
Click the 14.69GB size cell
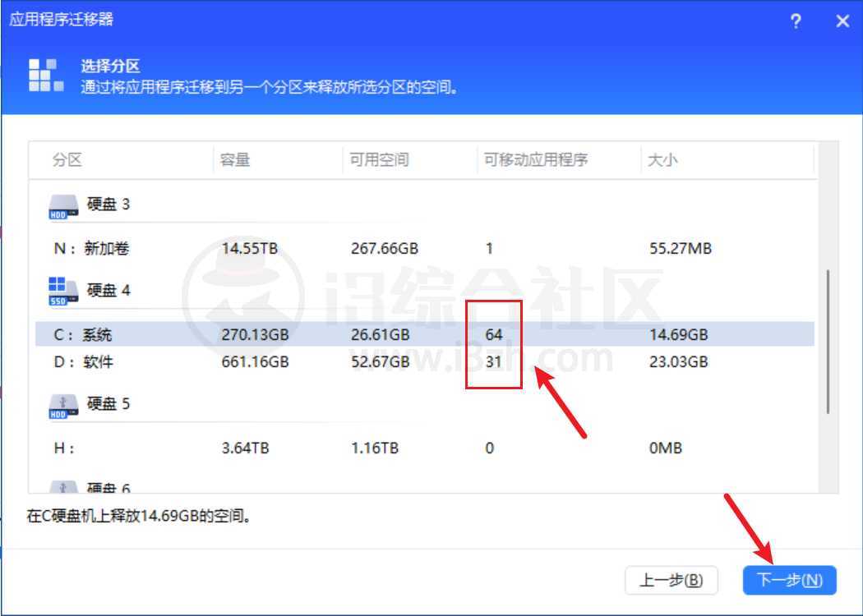[x=679, y=334]
